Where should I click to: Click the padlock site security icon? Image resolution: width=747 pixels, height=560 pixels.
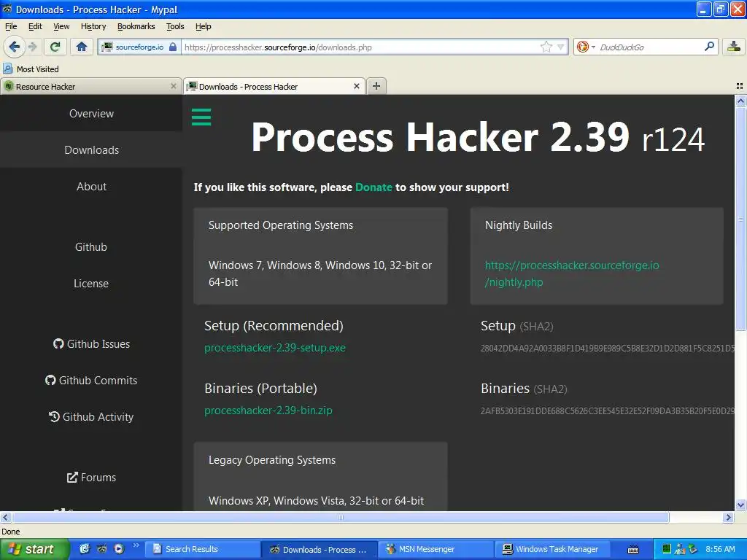[173, 47]
